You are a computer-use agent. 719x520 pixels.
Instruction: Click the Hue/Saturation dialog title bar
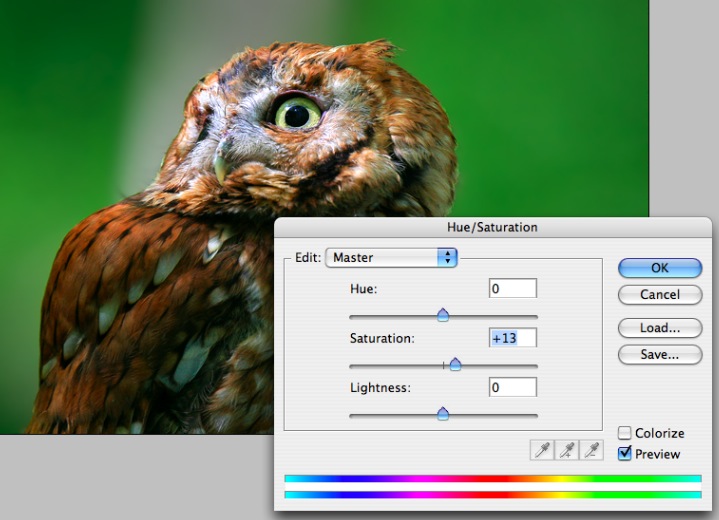(493, 227)
